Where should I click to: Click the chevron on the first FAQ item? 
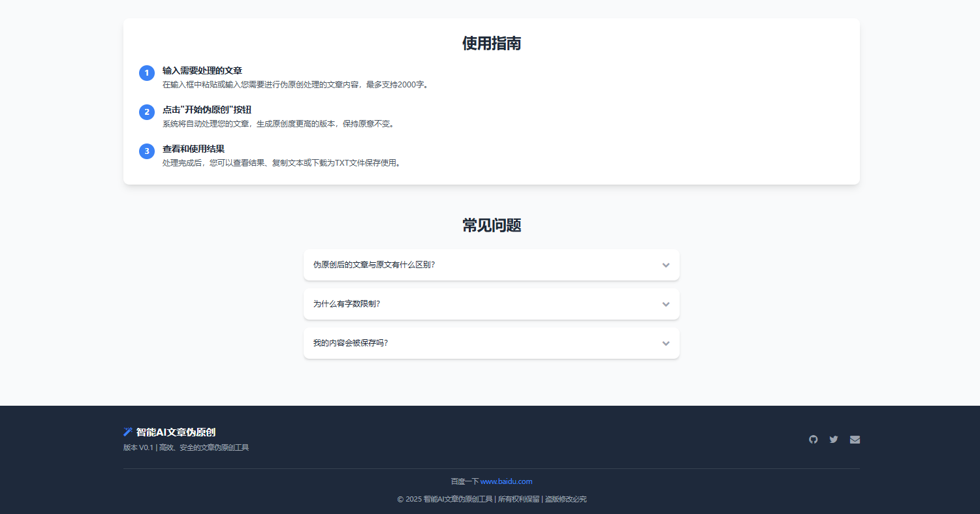coord(666,265)
